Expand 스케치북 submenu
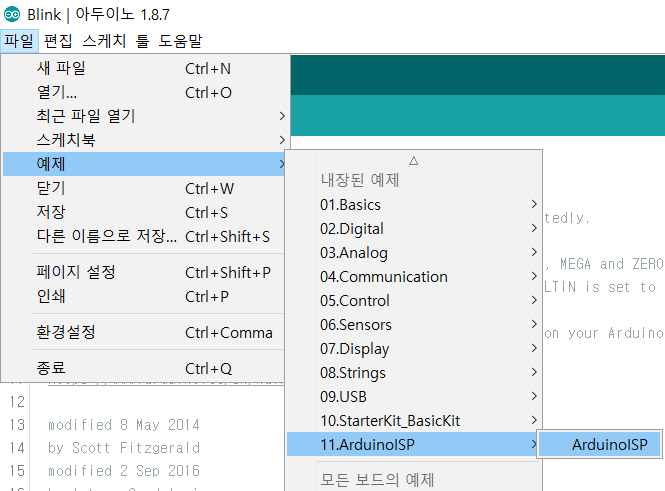Screen dimensions: 665x491 coord(143,139)
